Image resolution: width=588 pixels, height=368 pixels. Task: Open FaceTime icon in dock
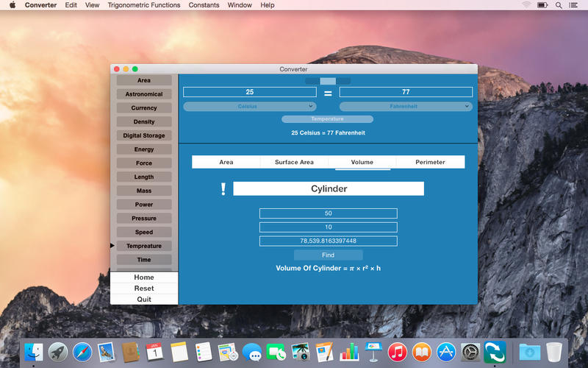click(x=276, y=353)
